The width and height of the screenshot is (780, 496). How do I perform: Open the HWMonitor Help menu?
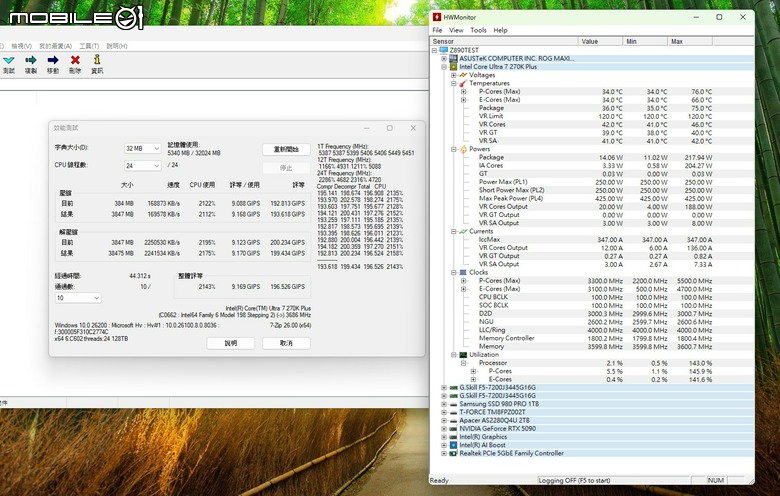tap(500, 30)
